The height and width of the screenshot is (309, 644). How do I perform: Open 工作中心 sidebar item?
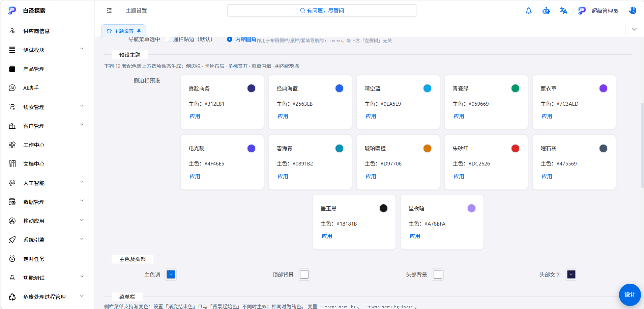(x=47, y=145)
